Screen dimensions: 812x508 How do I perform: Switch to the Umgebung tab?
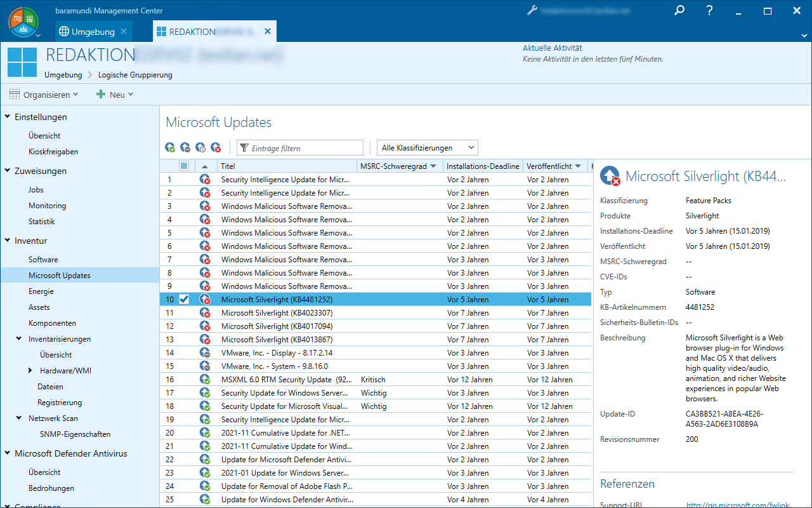pyautogui.click(x=93, y=32)
